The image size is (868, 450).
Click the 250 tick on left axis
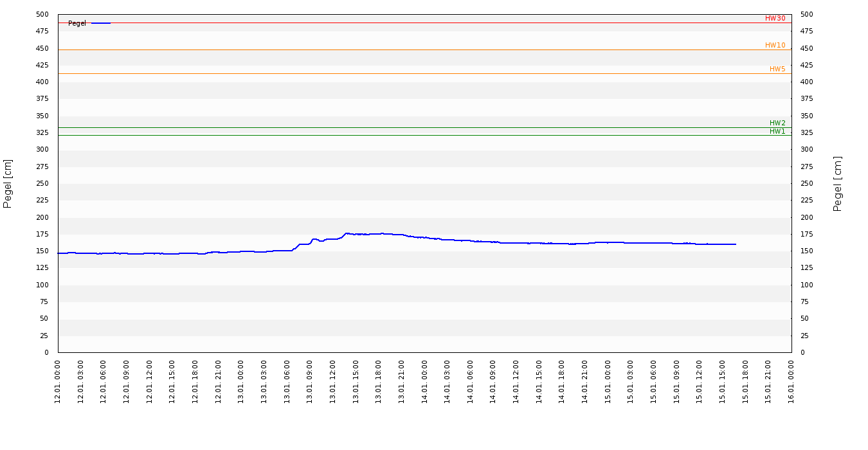coord(42,184)
